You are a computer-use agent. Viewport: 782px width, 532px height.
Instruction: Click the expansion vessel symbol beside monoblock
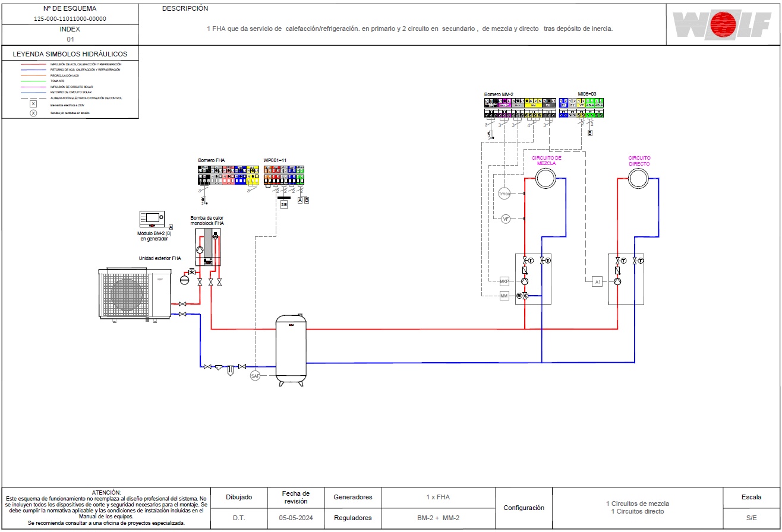[x=184, y=280]
